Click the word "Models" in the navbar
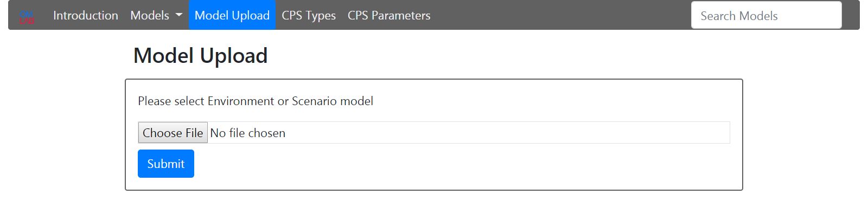The image size is (868, 207). coord(150,15)
